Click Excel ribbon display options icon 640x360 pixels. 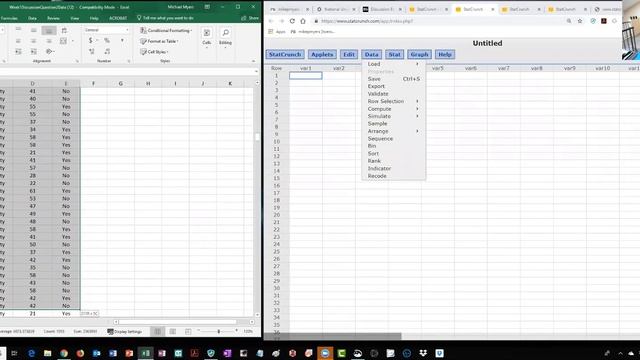(x=207, y=7)
